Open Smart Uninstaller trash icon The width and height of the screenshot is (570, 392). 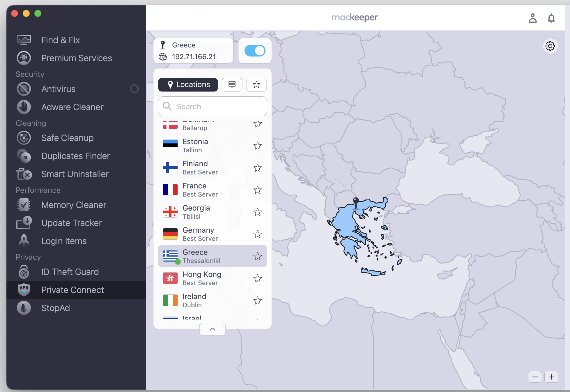tap(24, 174)
